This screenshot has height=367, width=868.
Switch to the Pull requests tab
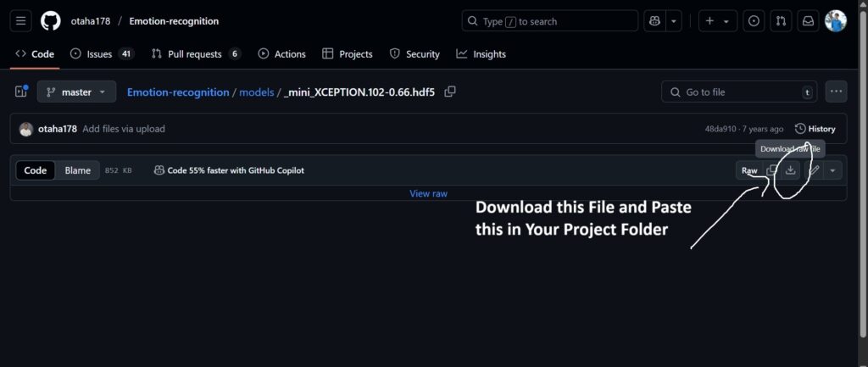[196, 53]
